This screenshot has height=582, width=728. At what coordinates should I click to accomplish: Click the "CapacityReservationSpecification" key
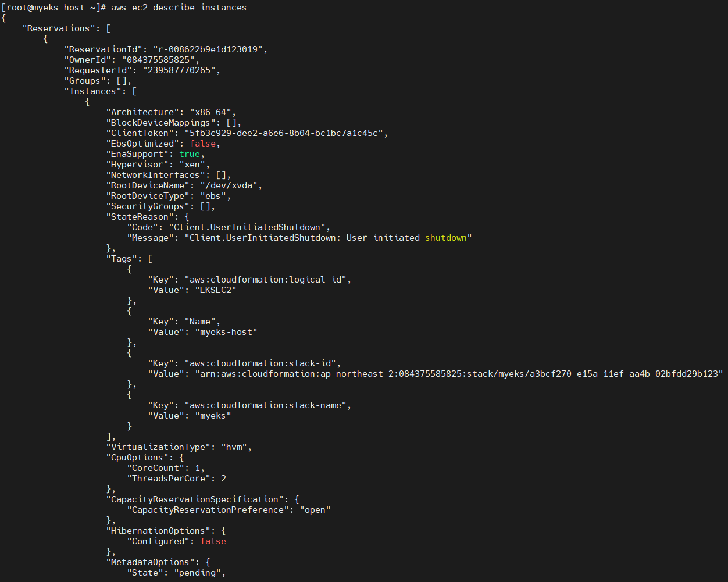pyautogui.click(x=195, y=499)
